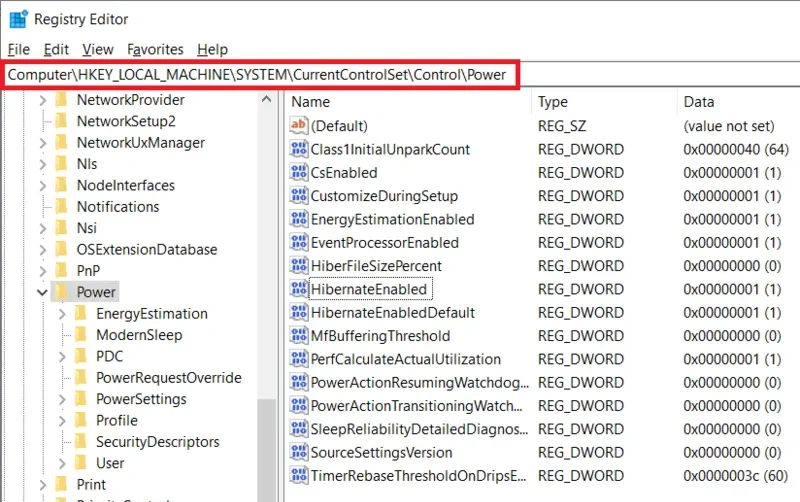
Task: Click the Power folder icon in tree
Action: point(62,292)
